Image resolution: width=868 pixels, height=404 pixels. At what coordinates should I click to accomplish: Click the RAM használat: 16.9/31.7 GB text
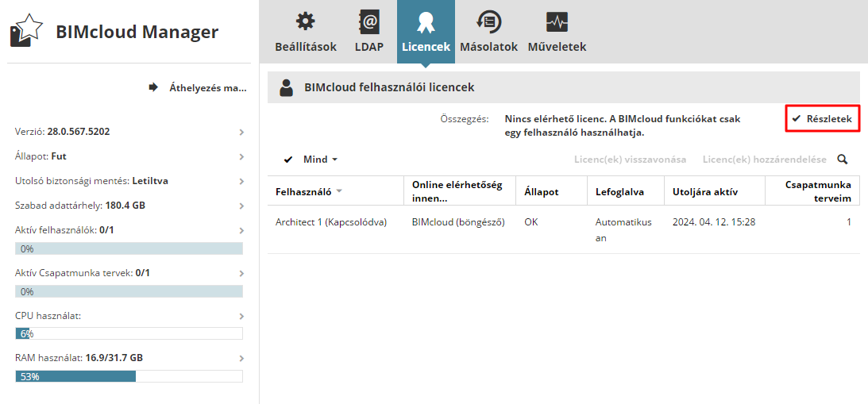(x=79, y=359)
